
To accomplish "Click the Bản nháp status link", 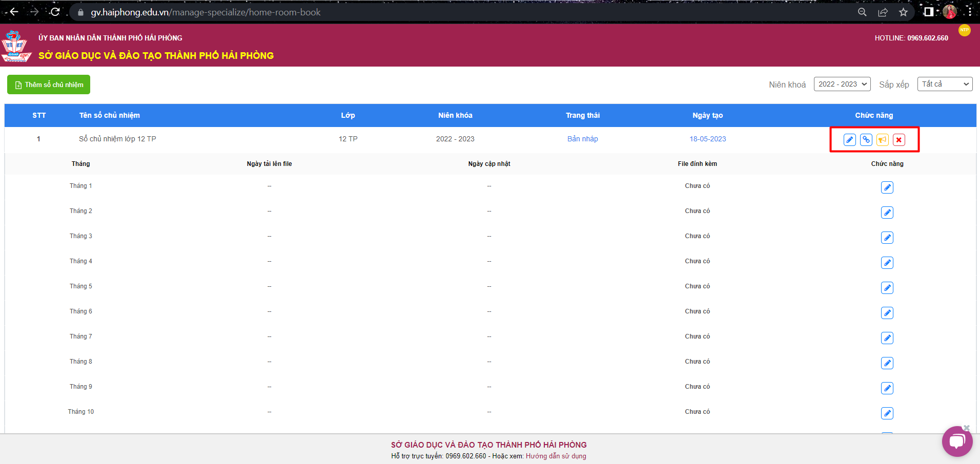I will tap(582, 139).
